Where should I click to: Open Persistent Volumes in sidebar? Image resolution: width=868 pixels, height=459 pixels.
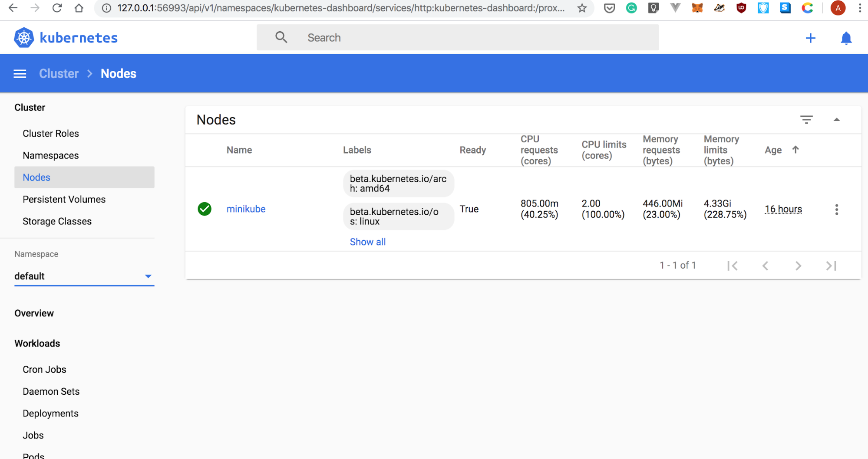64,200
